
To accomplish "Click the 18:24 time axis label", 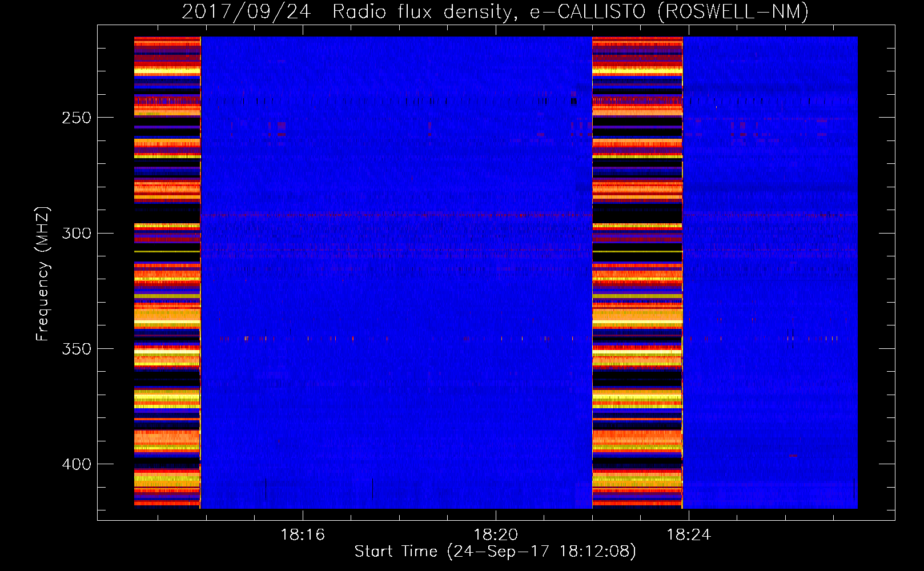I will pos(689,534).
